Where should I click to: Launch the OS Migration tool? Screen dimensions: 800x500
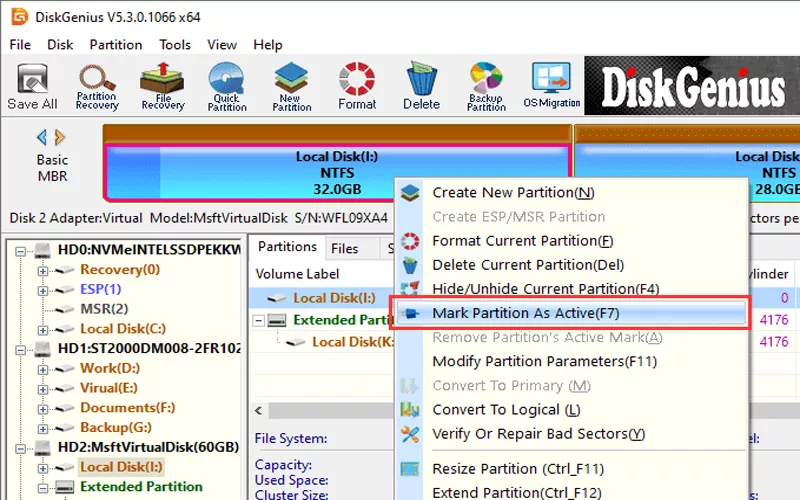pyautogui.click(x=552, y=85)
